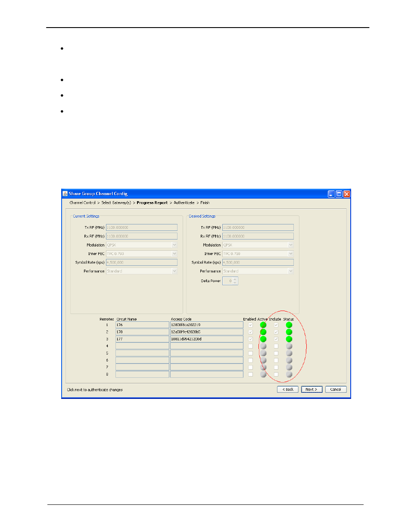
Task: Click the grey Active indicator for remote 8
Action: tap(263, 374)
